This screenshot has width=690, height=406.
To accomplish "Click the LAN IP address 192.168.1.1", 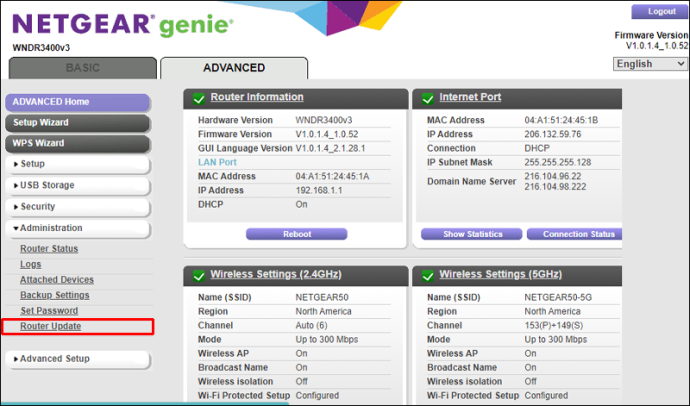I will point(319,190).
